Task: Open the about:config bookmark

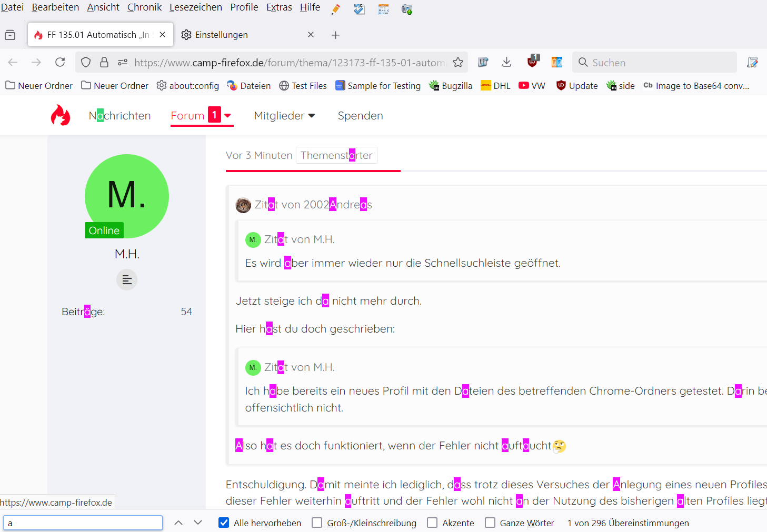Action: [188, 85]
